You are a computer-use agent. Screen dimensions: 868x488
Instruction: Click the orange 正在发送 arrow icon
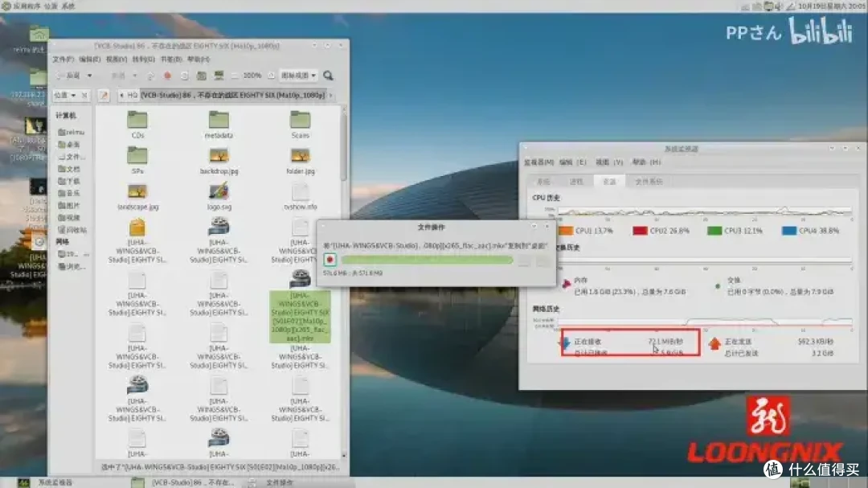[x=714, y=344]
